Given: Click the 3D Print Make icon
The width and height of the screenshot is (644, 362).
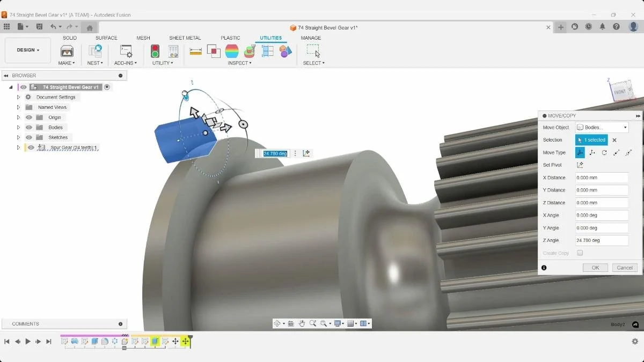Looking at the screenshot, I should point(67,51).
